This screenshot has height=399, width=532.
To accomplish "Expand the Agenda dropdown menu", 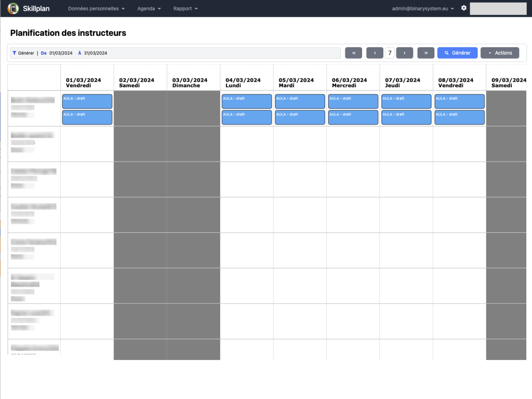I will [x=149, y=8].
